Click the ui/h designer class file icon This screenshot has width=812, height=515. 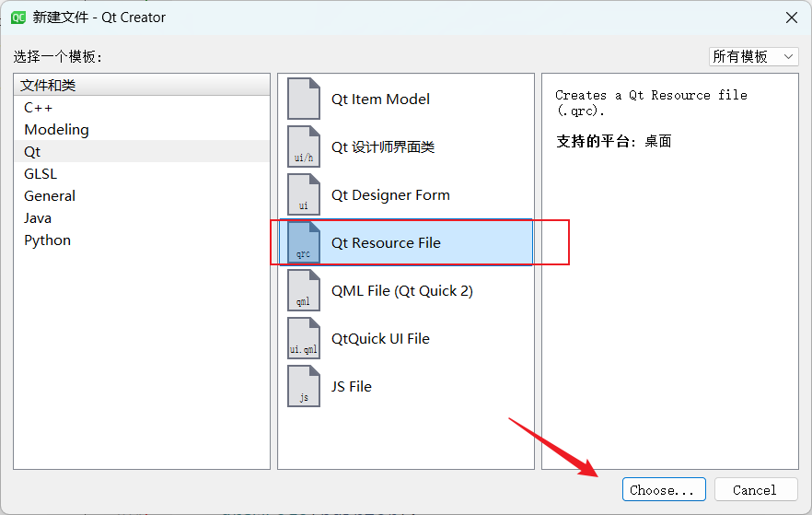304,146
